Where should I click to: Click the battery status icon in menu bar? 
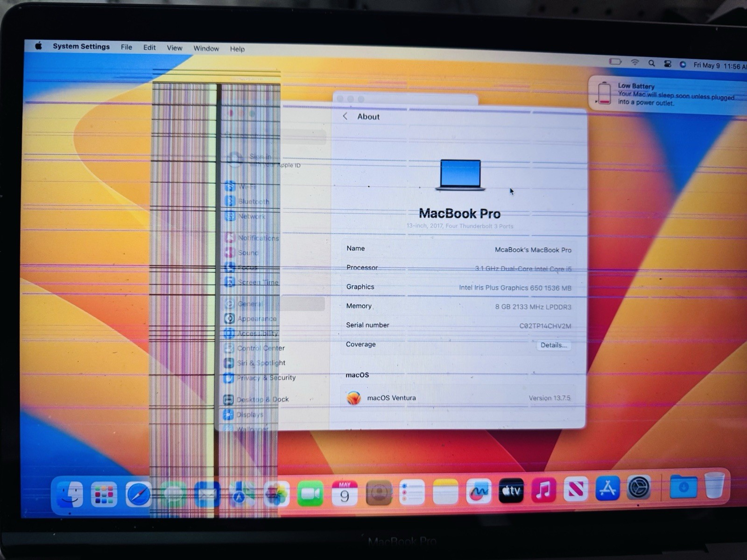[615, 62]
